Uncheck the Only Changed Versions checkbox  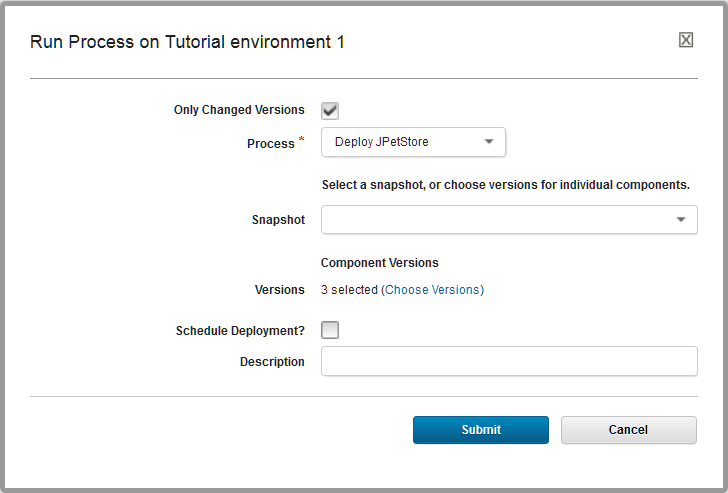click(330, 110)
